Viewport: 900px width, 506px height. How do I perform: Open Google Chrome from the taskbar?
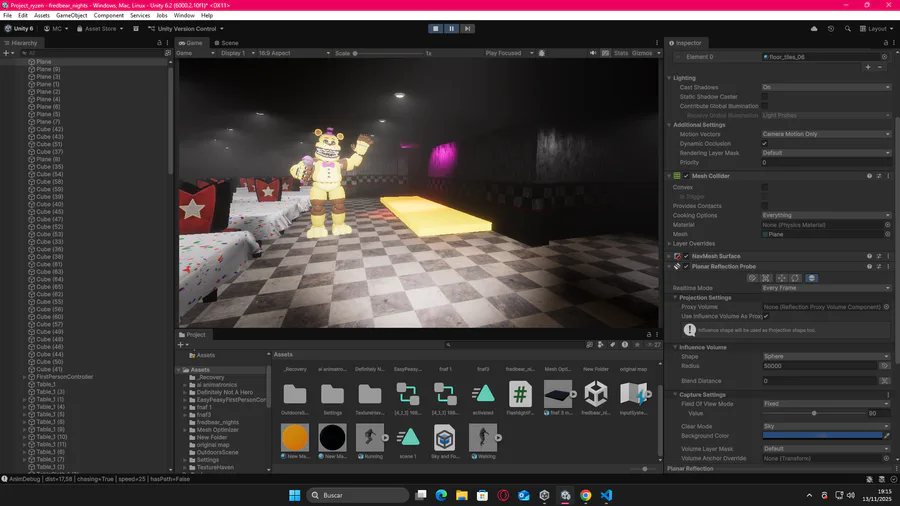(x=585, y=495)
